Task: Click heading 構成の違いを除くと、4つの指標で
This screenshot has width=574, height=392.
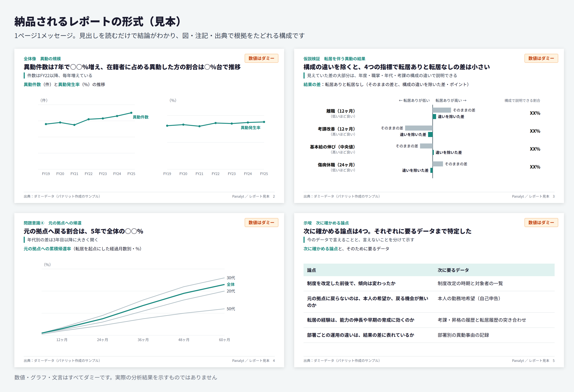Action: coord(396,67)
